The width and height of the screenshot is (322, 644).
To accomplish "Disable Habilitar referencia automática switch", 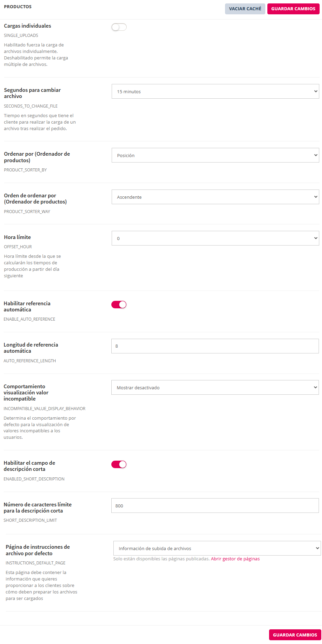I will click(x=119, y=305).
